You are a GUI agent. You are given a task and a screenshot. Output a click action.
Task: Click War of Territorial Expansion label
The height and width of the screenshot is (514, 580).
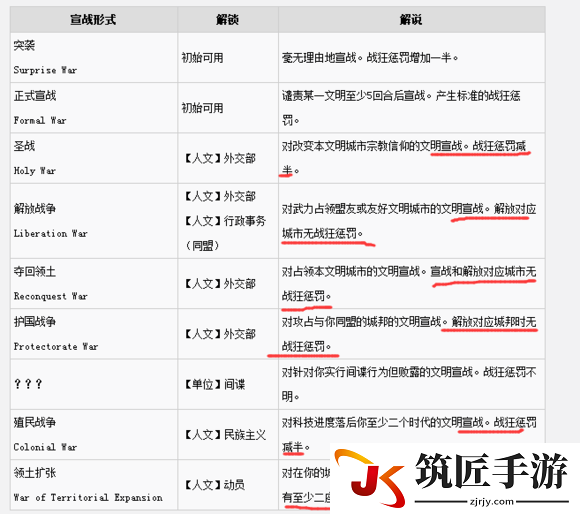click(x=88, y=497)
